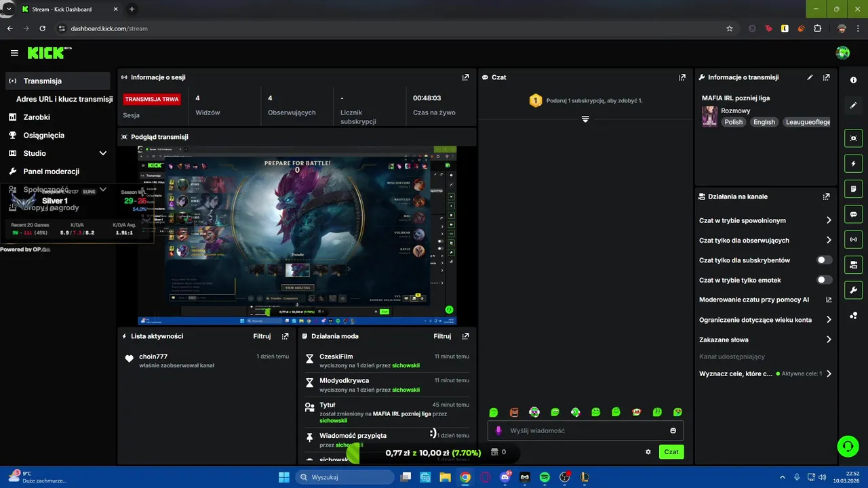Image resolution: width=868 pixels, height=488 pixels.
Task: Open the green headset support button
Action: pyautogui.click(x=848, y=446)
